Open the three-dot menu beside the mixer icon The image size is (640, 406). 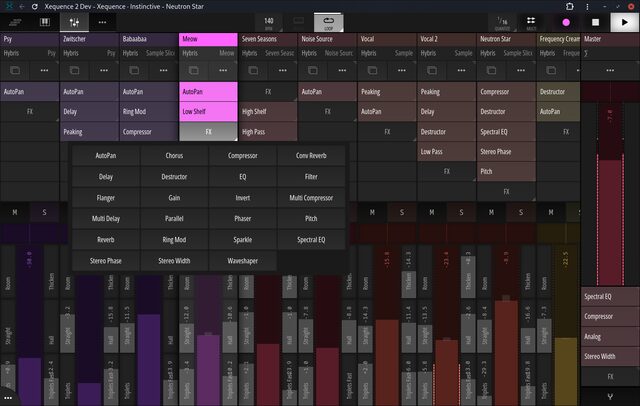click(102, 22)
